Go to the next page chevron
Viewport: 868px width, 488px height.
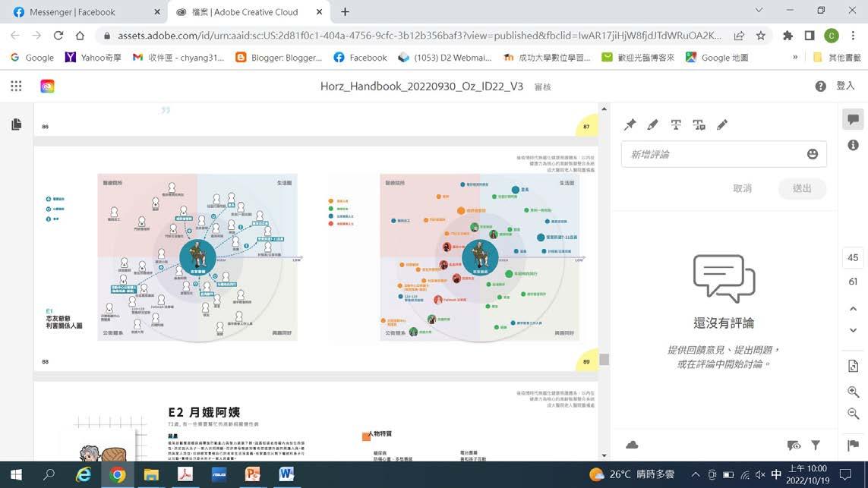(853, 330)
